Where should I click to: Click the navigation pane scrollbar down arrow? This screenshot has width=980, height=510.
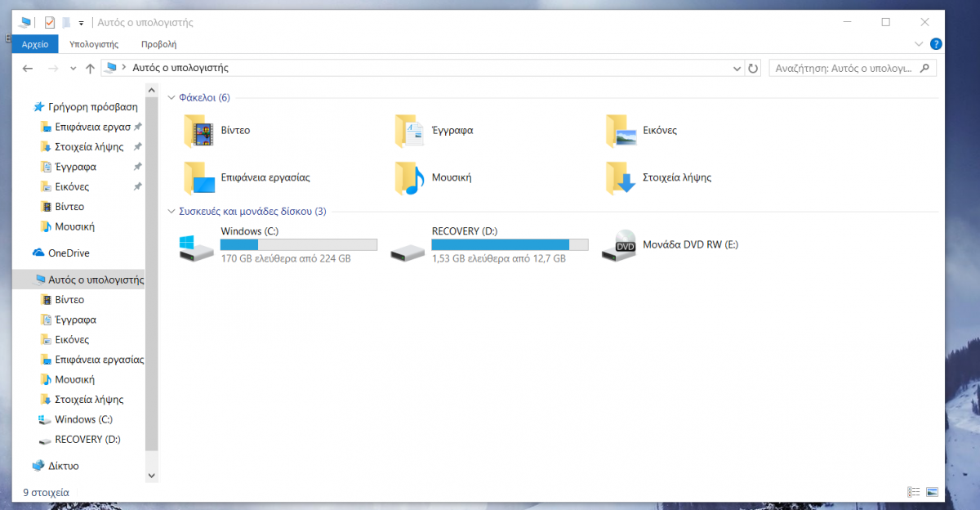tap(151, 475)
